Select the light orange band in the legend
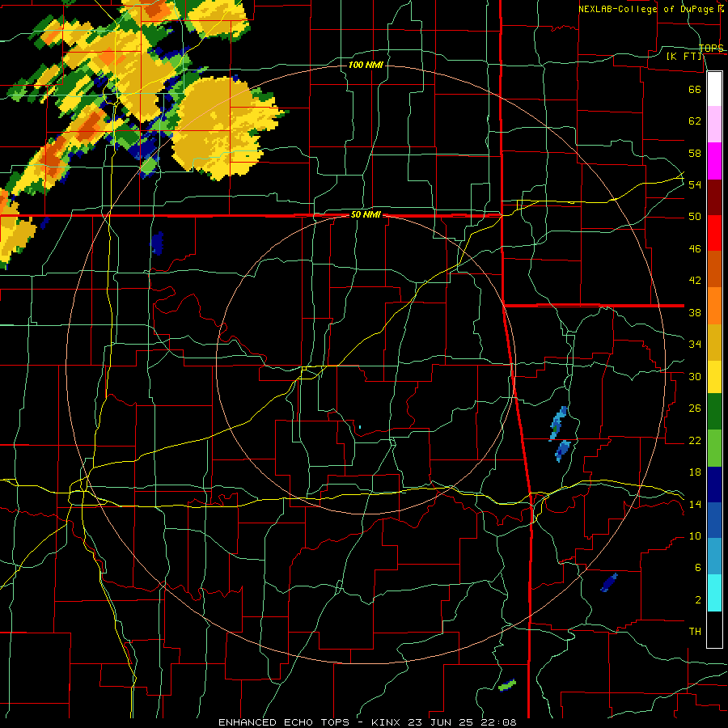The image size is (728, 728). 714,305
